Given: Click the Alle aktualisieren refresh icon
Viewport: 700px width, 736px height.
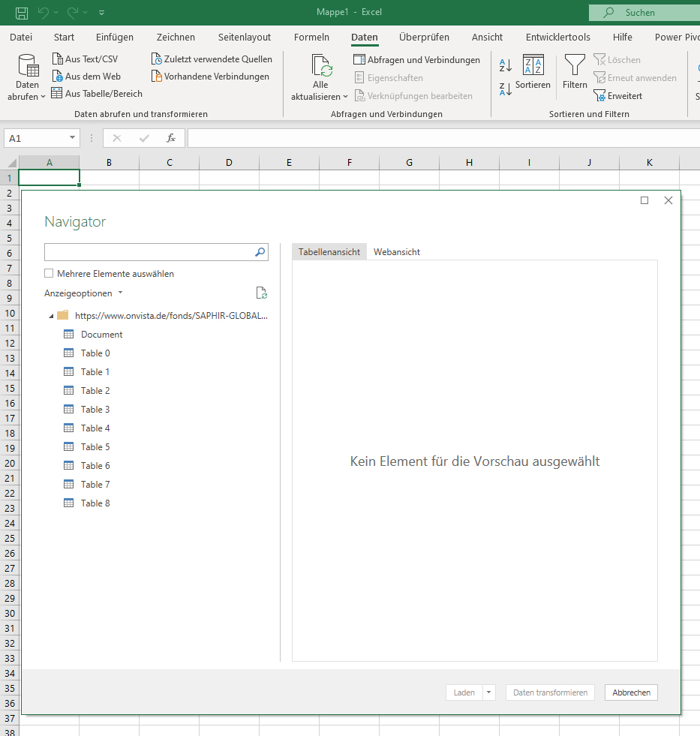Looking at the screenshot, I should pos(321,65).
